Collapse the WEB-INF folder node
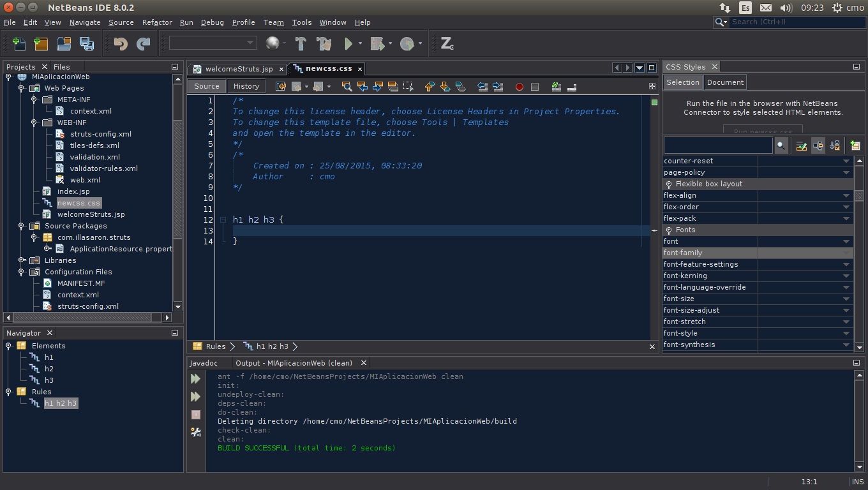The width and height of the screenshot is (868, 490). click(x=34, y=122)
